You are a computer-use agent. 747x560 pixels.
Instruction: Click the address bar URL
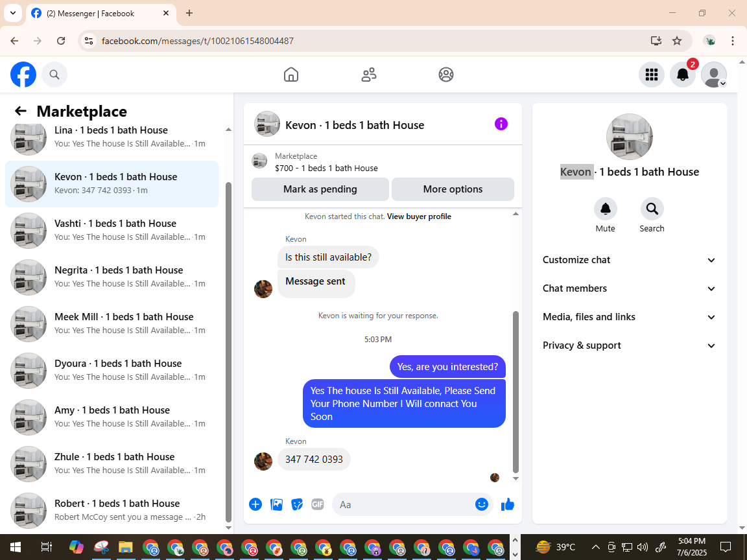tap(198, 41)
